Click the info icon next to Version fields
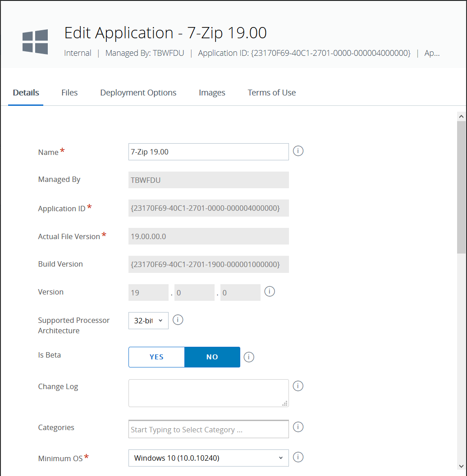The height and width of the screenshot is (476, 467). [x=270, y=291]
